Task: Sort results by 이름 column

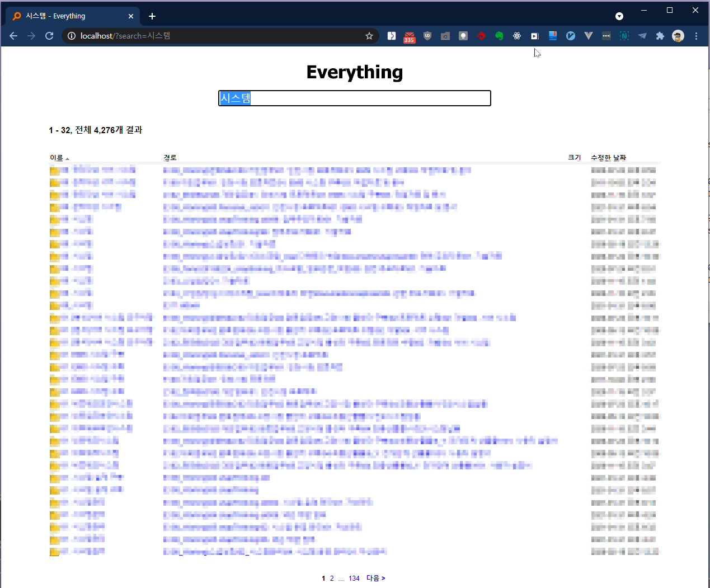Action: pyautogui.click(x=57, y=158)
